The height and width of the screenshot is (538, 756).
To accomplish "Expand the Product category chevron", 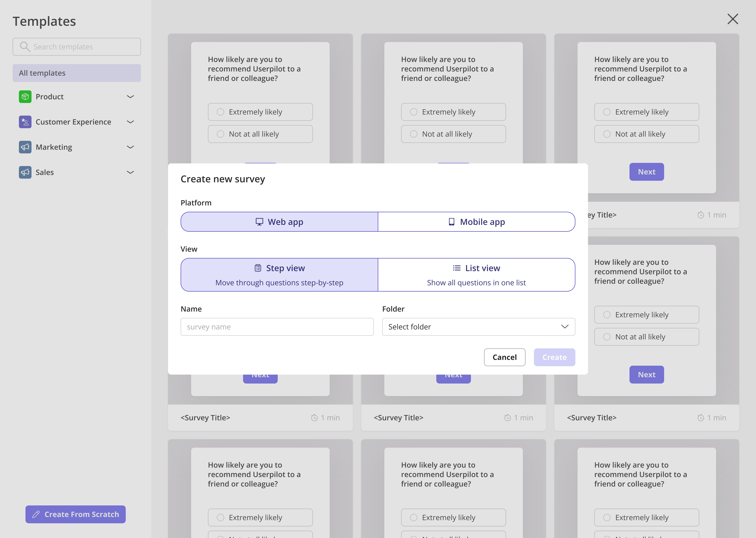I will (x=130, y=97).
